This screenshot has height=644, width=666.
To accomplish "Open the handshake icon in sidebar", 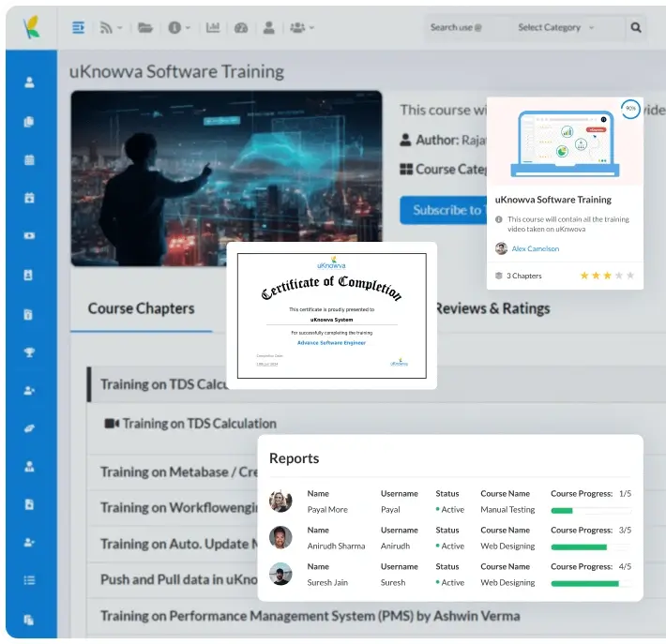I will 29,428.
